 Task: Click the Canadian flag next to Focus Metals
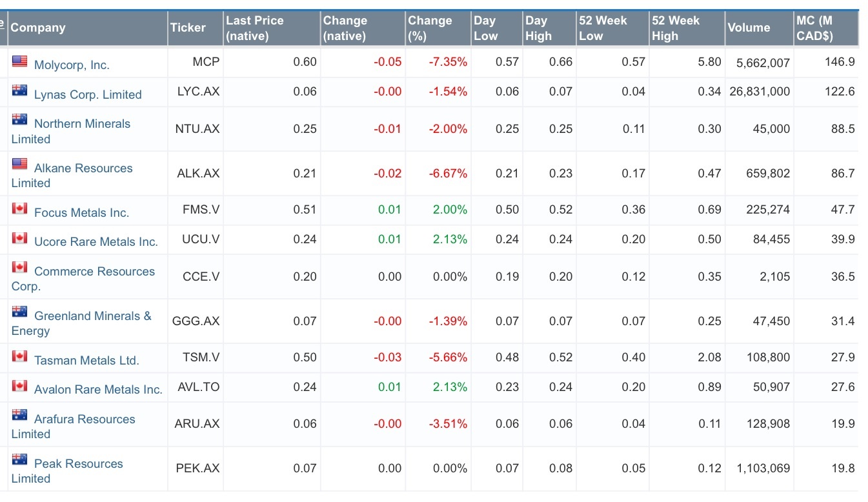(x=19, y=209)
